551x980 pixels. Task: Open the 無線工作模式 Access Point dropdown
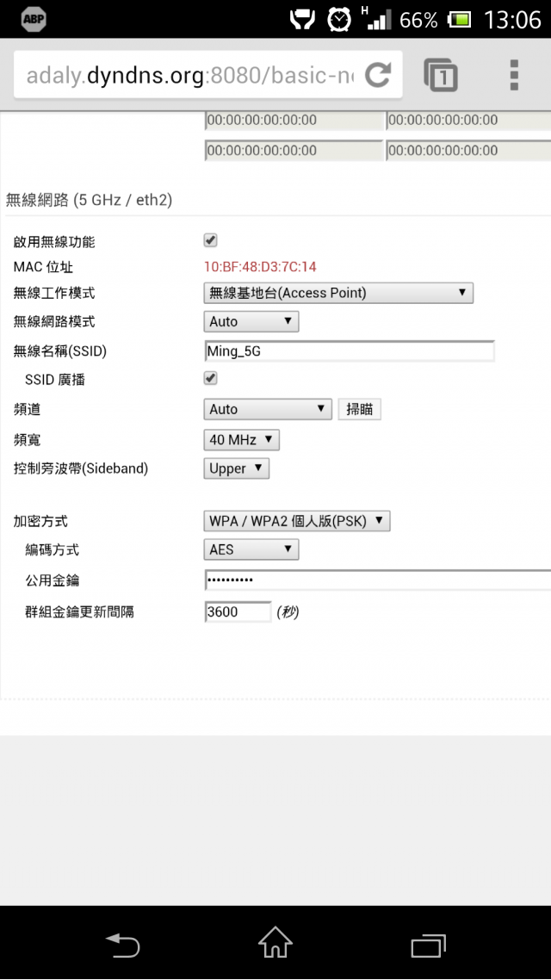(338, 293)
